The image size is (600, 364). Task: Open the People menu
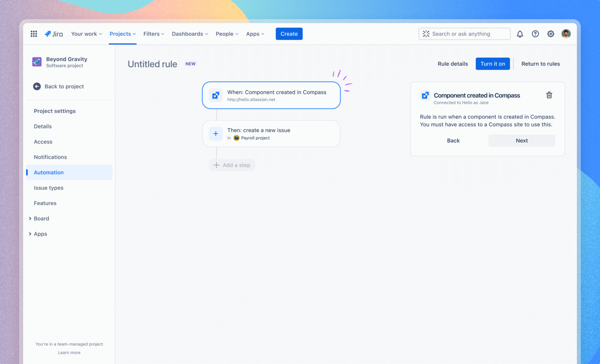click(227, 34)
